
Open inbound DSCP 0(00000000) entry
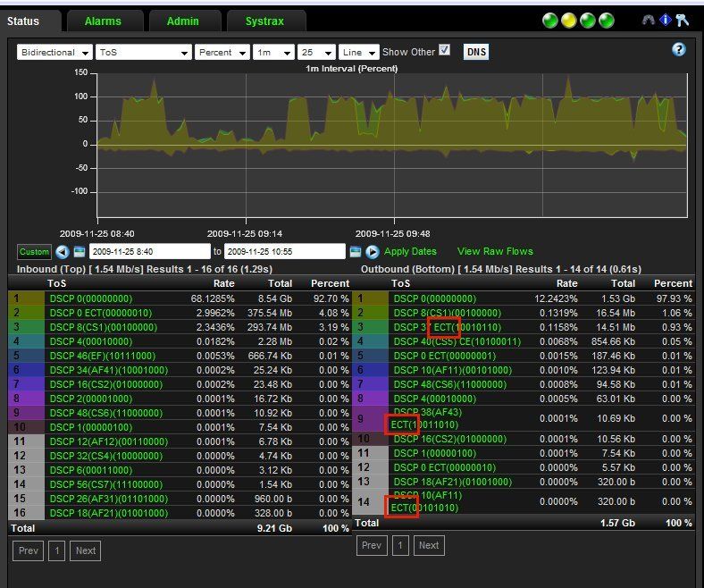[91, 298]
